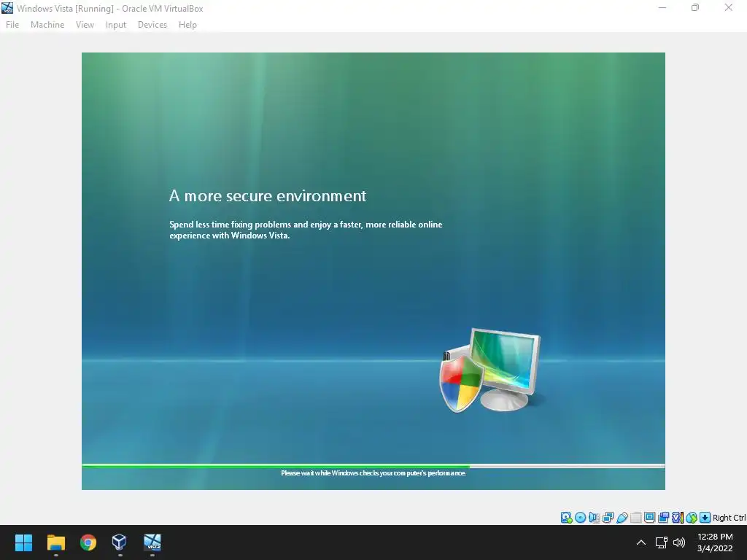The height and width of the screenshot is (560, 747).
Task: Click the USB devices indicator icon
Action: [x=622, y=518]
